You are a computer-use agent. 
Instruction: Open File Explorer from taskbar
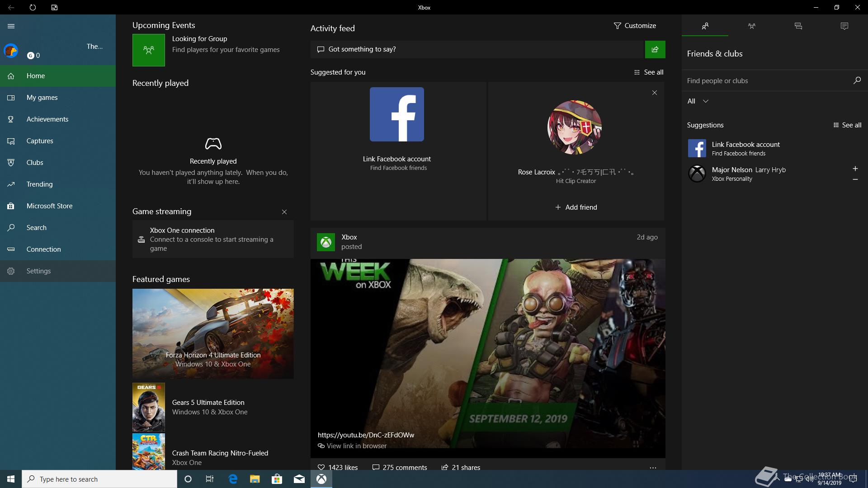pyautogui.click(x=255, y=479)
